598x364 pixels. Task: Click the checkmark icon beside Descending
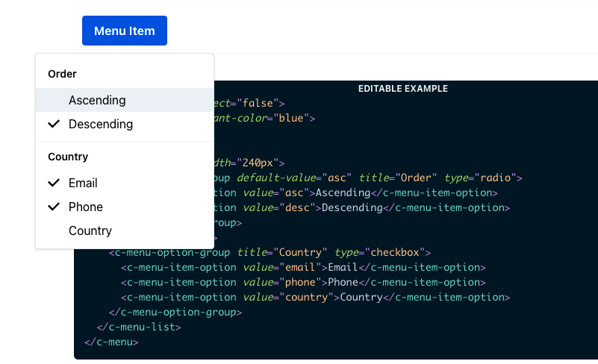point(54,124)
